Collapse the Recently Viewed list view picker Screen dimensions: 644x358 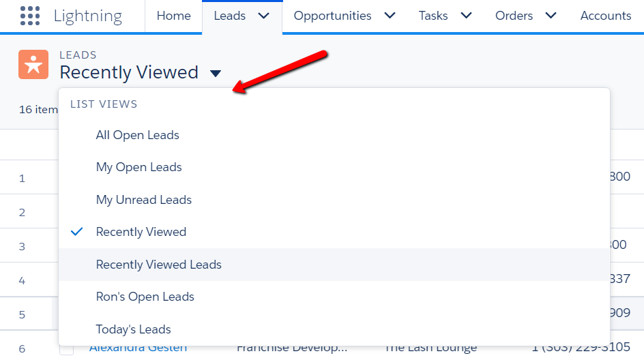216,74
